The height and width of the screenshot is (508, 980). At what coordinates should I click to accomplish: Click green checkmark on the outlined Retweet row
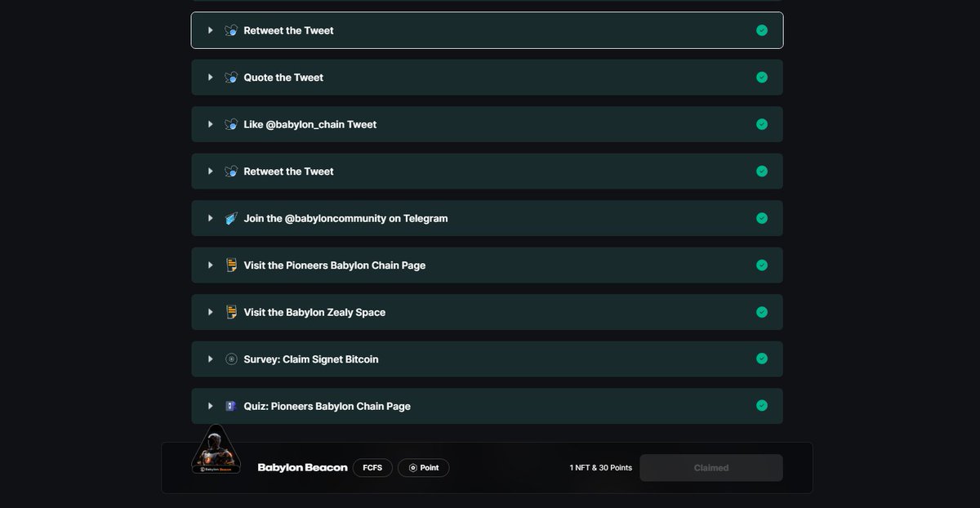click(762, 30)
